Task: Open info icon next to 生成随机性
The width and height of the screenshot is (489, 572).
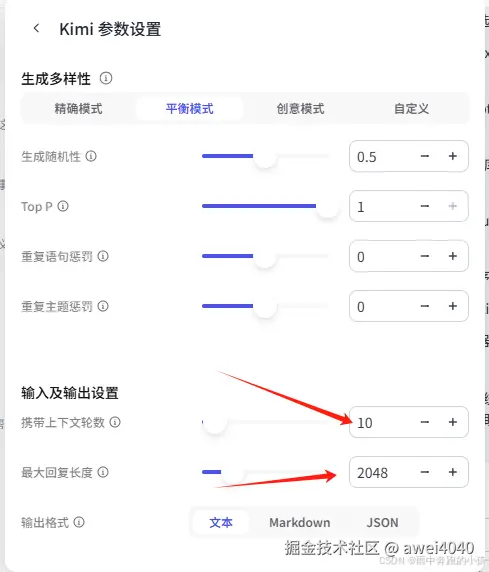Action: (x=91, y=156)
